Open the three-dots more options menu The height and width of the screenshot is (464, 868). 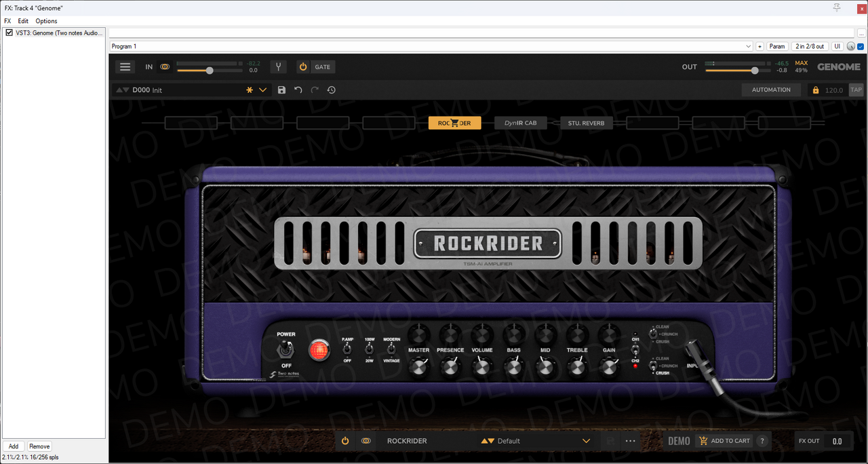point(631,441)
